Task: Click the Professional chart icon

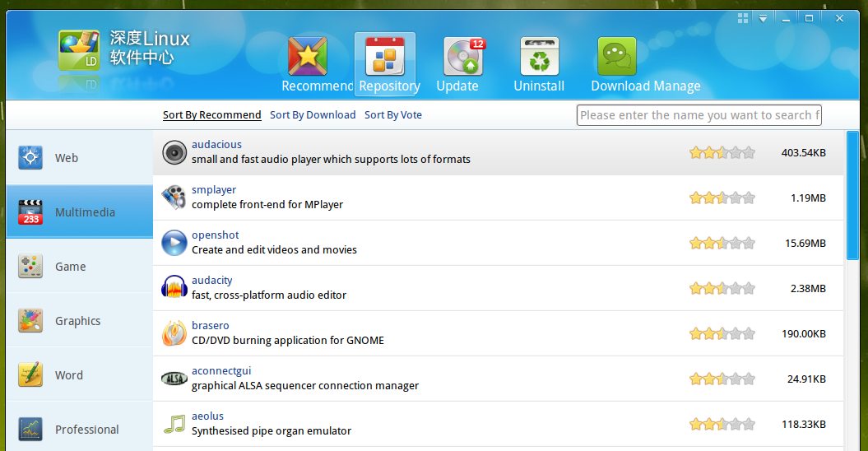Action: pos(30,429)
